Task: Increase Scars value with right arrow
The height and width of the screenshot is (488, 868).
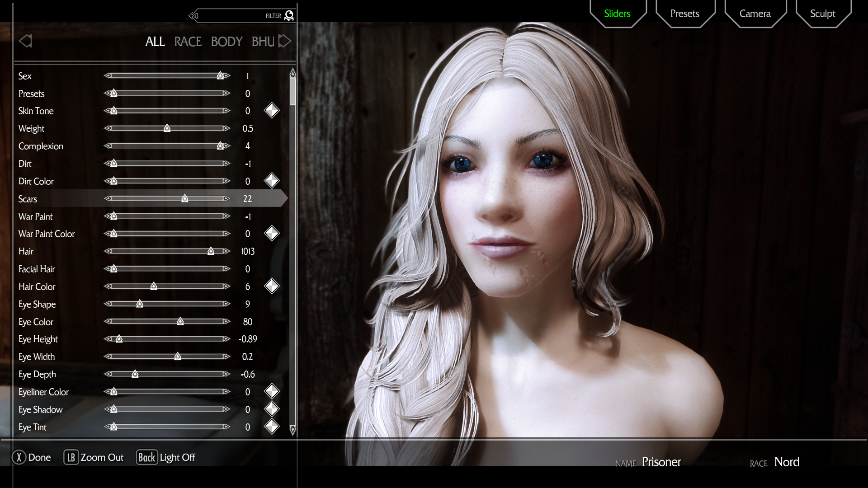Action: [x=226, y=198]
